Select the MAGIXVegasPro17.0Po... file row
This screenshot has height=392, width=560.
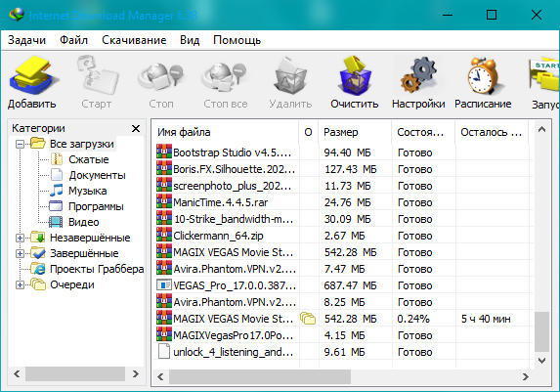(x=343, y=335)
